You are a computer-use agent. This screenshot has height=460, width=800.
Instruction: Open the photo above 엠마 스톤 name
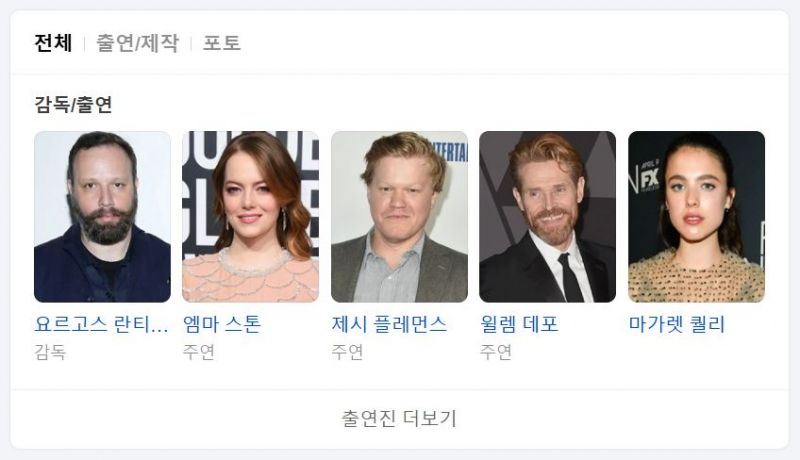click(x=251, y=217)
